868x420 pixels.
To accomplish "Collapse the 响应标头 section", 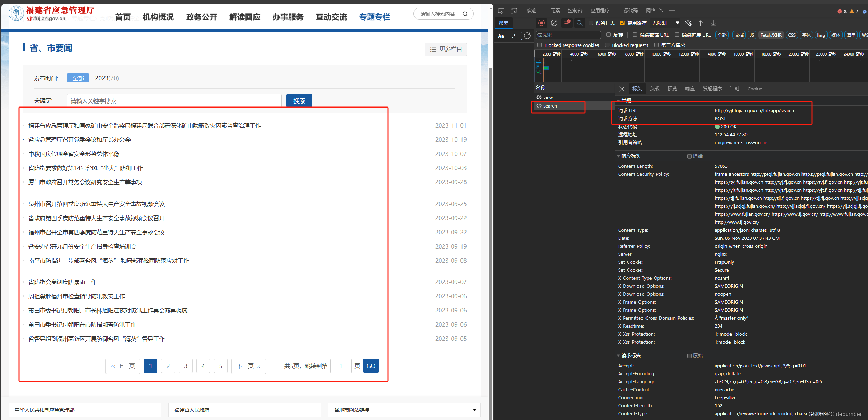I will pos(619,156).
